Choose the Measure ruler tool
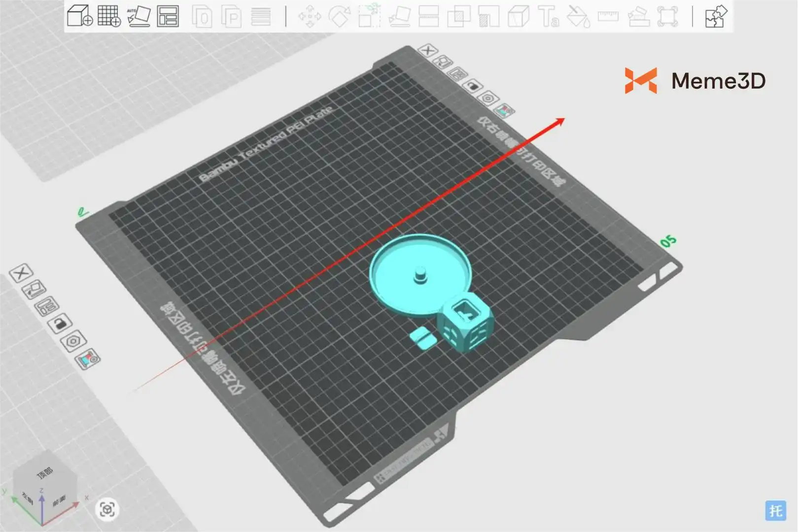The image size is (799, 532). [x=608, y=16]
